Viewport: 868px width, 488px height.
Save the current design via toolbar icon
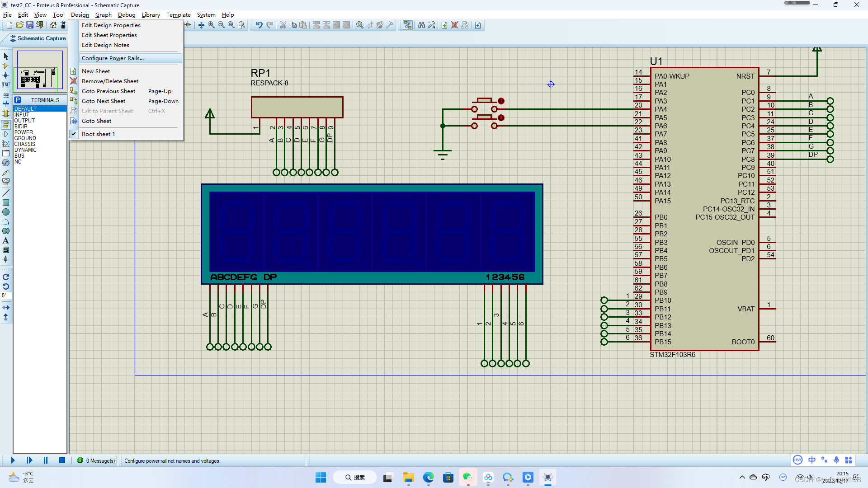pos(29,25)
